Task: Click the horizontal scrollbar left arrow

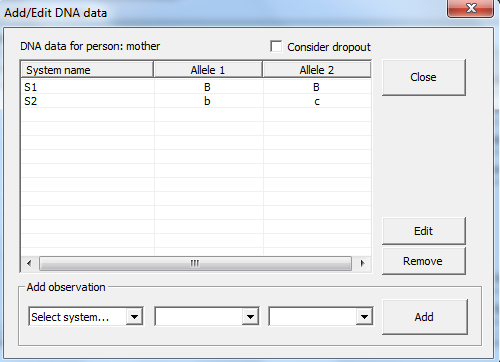Action: (x=29, y=263)
